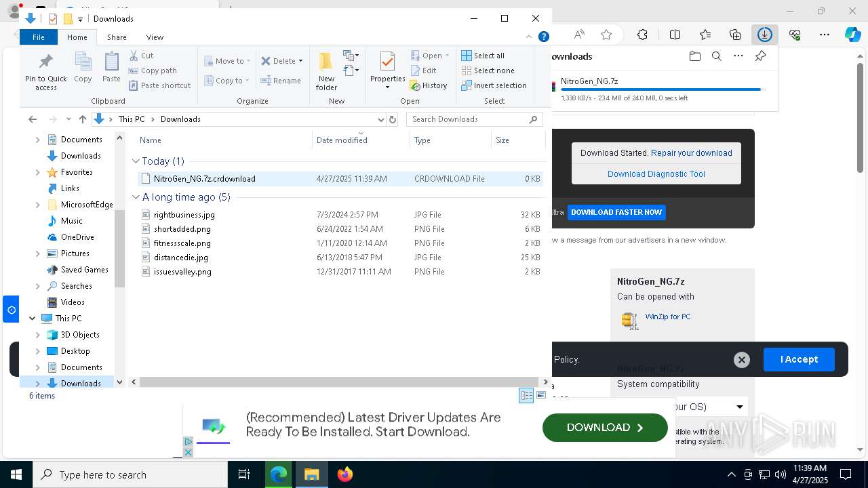
Task: Switch to the View ribbon tab
Action: (155, 37)
